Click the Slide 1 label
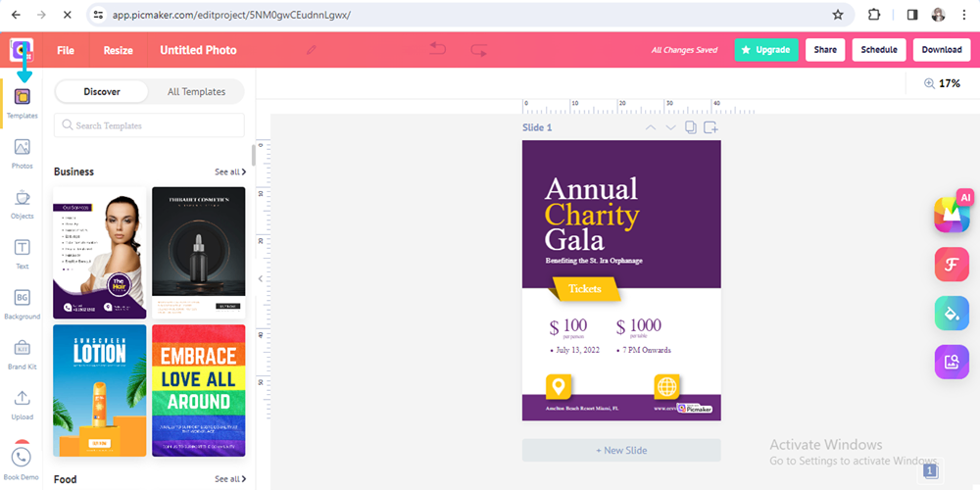This screenshot has height=490, width=980. [537, 127]
